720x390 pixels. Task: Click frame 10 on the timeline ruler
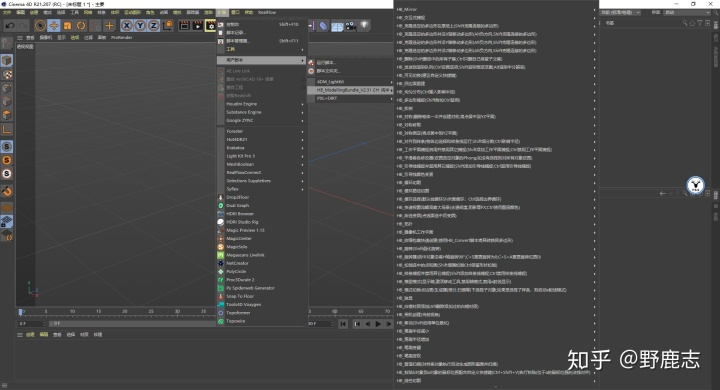tap(72, 311)
